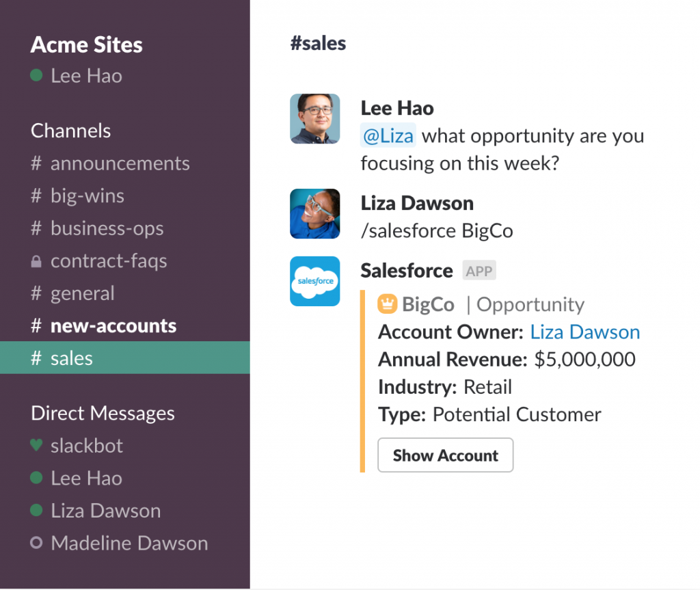700x590 pixels.
Task: Switch to the big-wins channel
Action: click(x=87, y=196)
